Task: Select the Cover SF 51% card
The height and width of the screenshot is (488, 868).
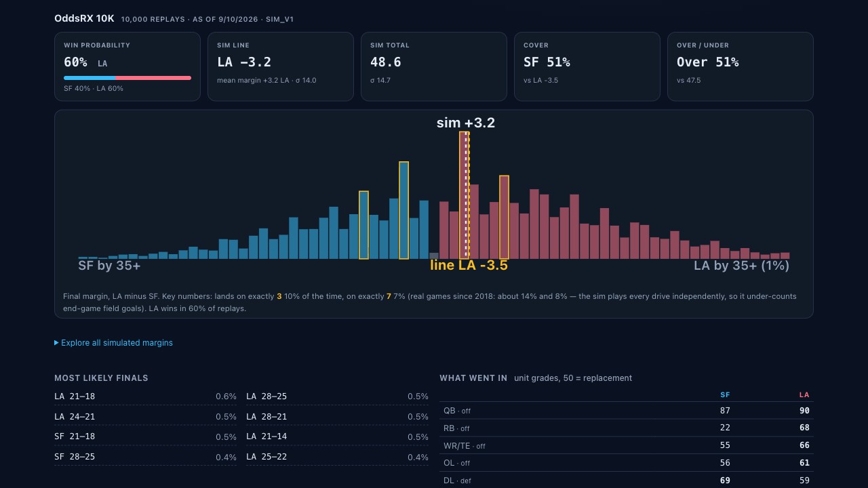Action: (587, 66)
